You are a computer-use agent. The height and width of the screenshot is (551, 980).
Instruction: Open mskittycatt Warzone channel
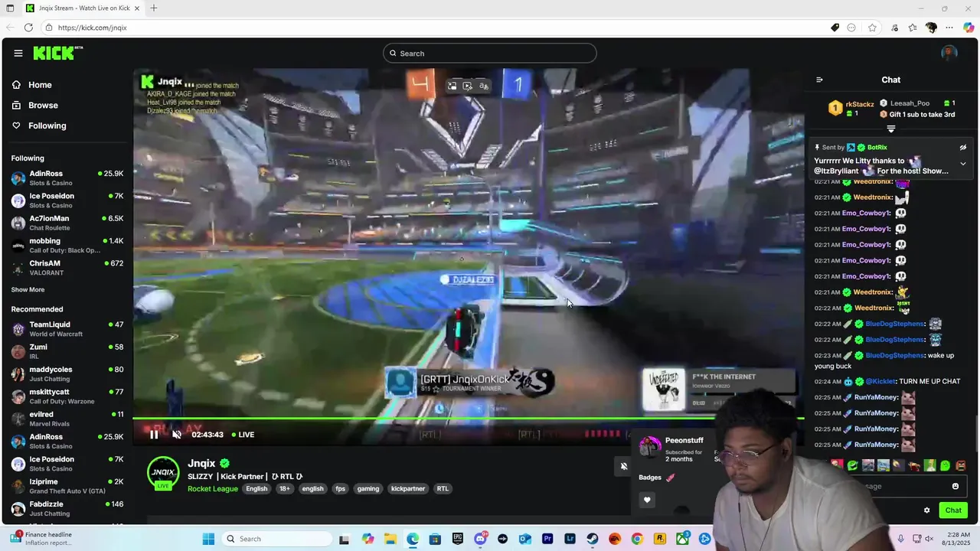(67, 396)
